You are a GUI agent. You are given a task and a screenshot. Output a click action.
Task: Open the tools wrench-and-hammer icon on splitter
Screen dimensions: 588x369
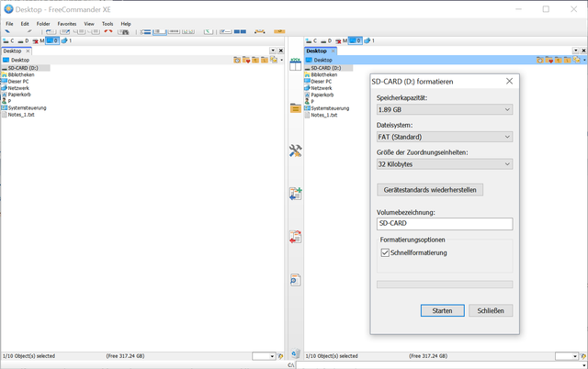(x=296, y=151)
